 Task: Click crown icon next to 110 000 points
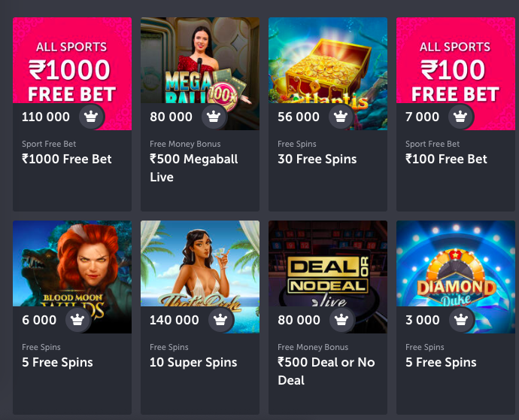(x=91, y=117)
